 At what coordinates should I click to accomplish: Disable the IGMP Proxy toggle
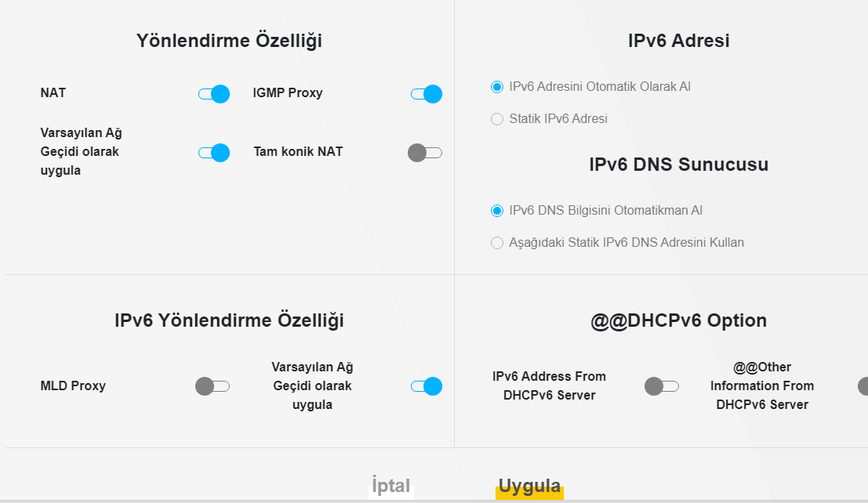point(426,94)
